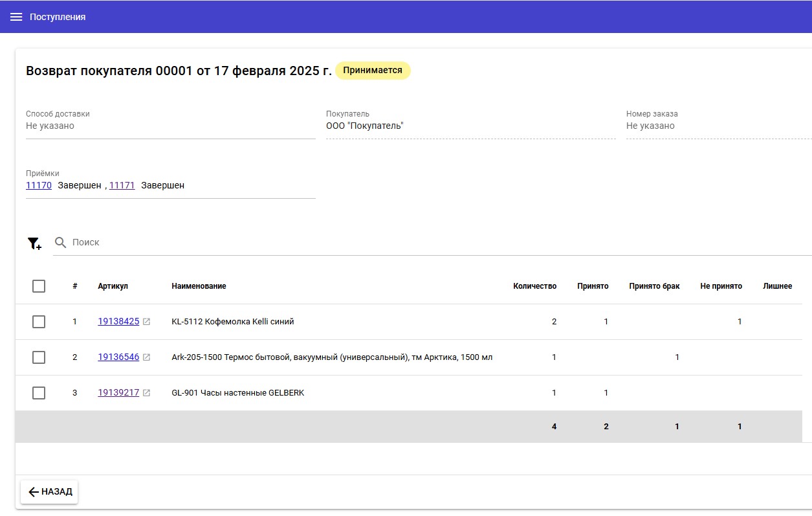Open the hamburger navigation menu
The width and height of the screenshot is (812, 516).
[16, 17]
